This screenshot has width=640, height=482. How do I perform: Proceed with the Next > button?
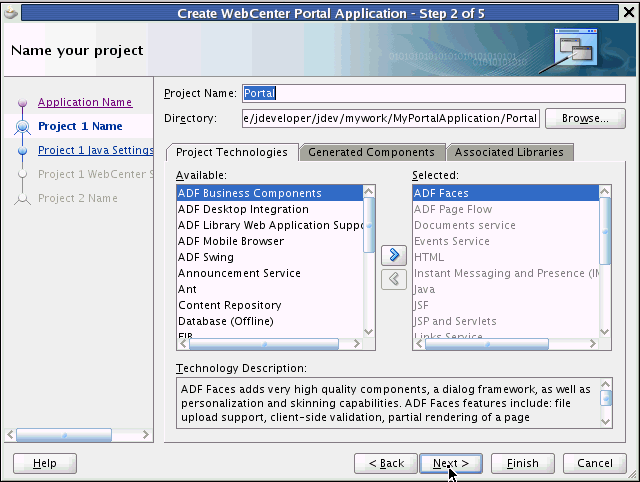[451, 463]
